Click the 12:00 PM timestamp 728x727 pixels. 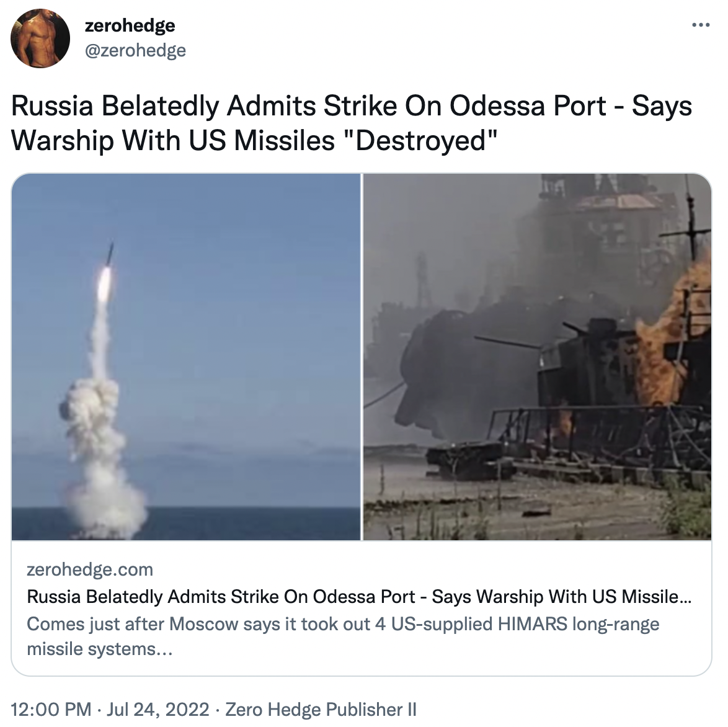[x=51, y=710]
